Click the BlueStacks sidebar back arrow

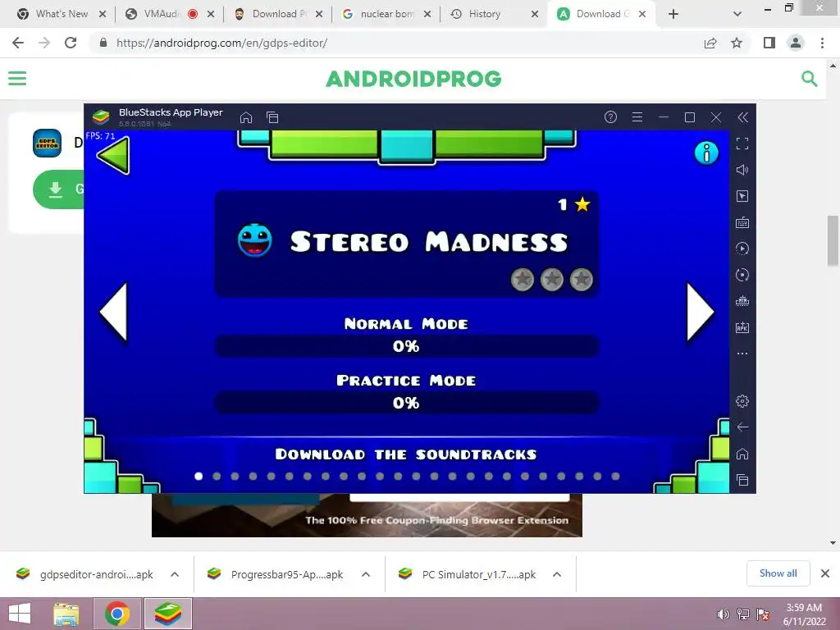click(742, 427)
